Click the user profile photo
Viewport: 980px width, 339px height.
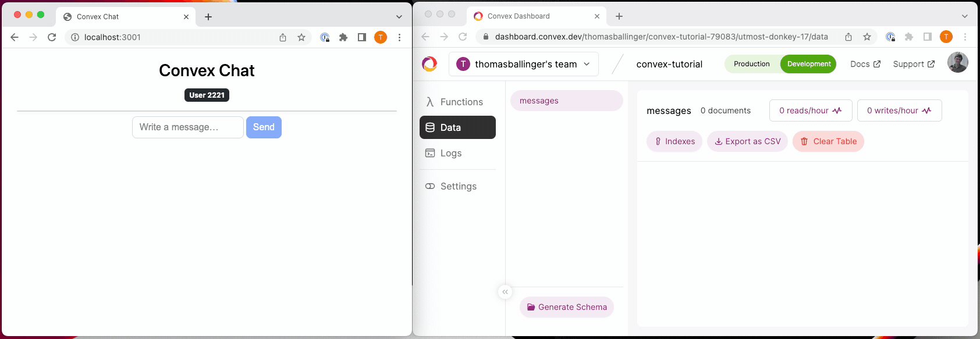pos(957,62)
